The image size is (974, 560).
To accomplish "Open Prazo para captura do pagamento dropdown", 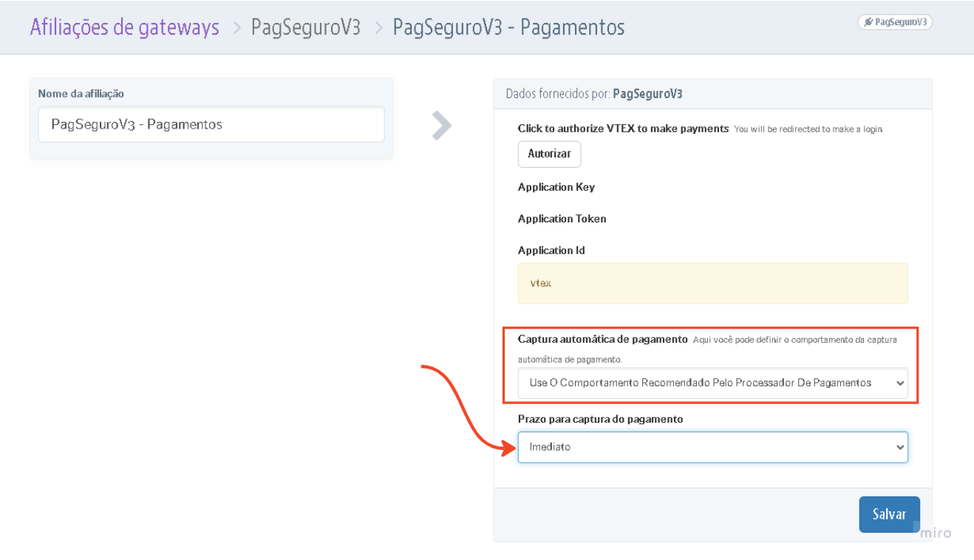I will point(712,447).
